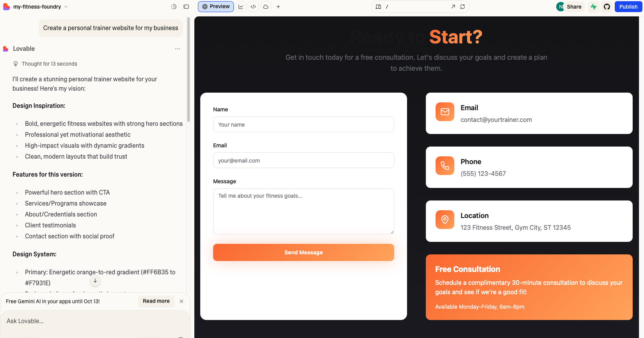
Task: Open the analytics chart view
Action: [x=241, y=7]
